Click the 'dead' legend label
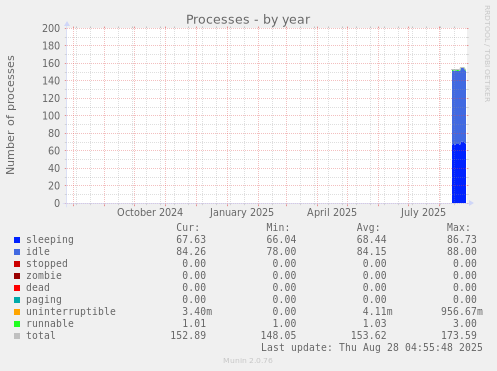Viewport: 497px width, 371px height. [38, 287]
